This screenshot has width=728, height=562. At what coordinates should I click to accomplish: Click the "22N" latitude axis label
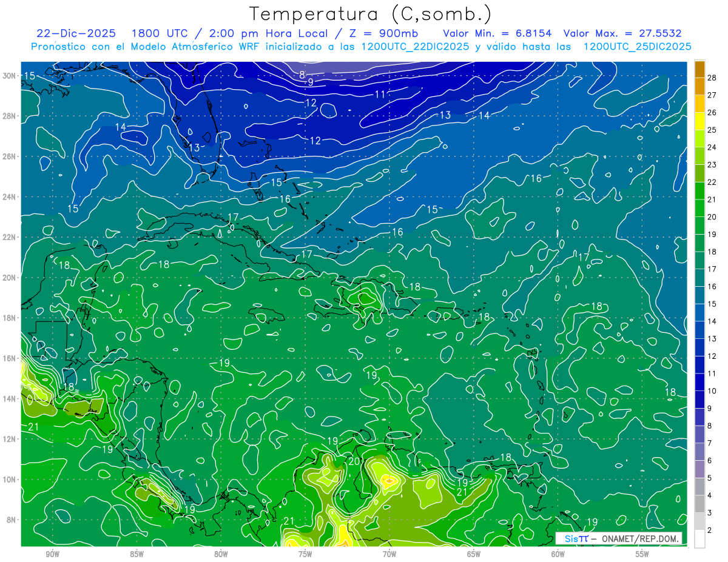coord(9,237)
